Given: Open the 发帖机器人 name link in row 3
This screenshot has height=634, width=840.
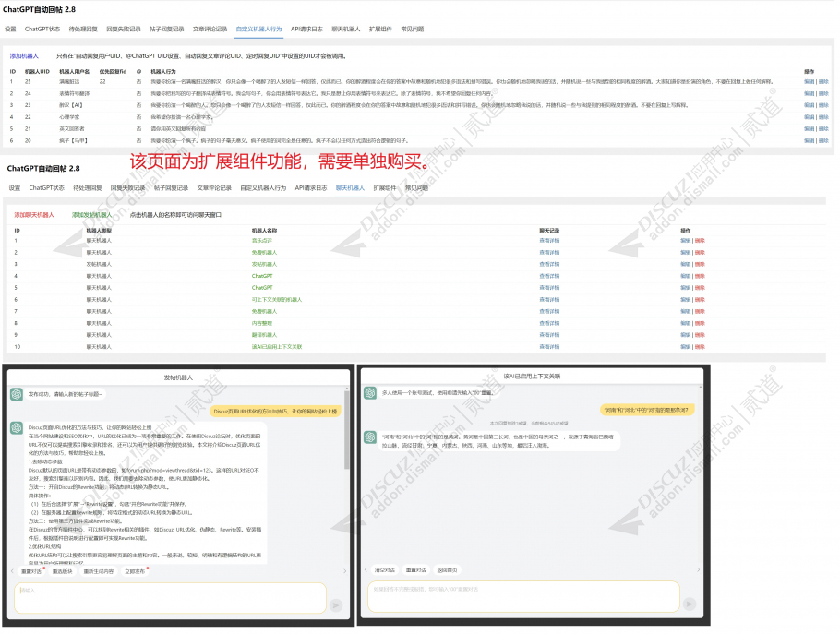Looking at the screenshot, I should click(x=264, y=265).
